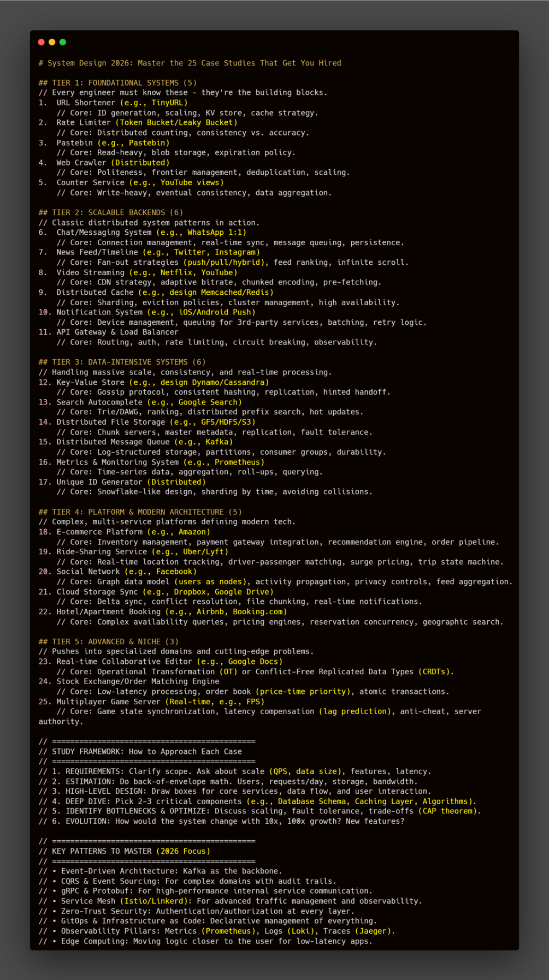
Task: Click the 'Observability Pillars' bullet
Action: point(217,931)
